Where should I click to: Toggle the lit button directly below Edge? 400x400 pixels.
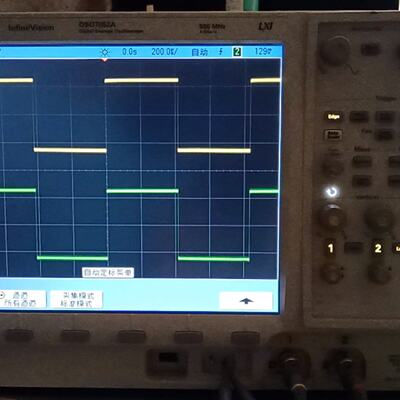coord(333,135)
